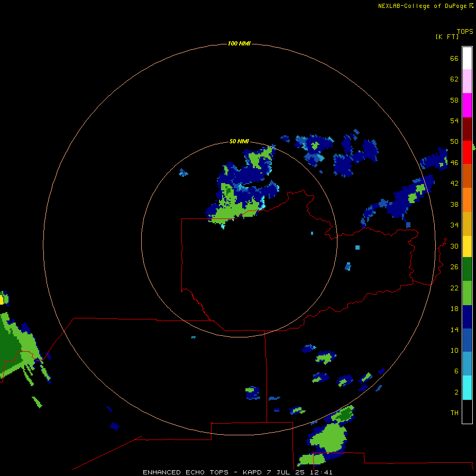Click the 100 NMI range ring label

(x=239, y=43)
